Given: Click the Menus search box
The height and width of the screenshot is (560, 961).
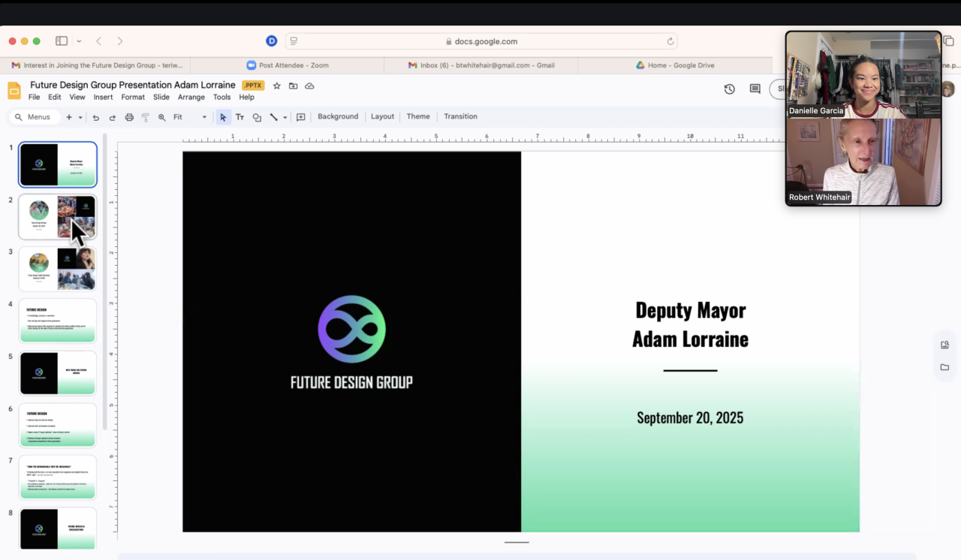Looking at the screenshot, I should 34,117.
